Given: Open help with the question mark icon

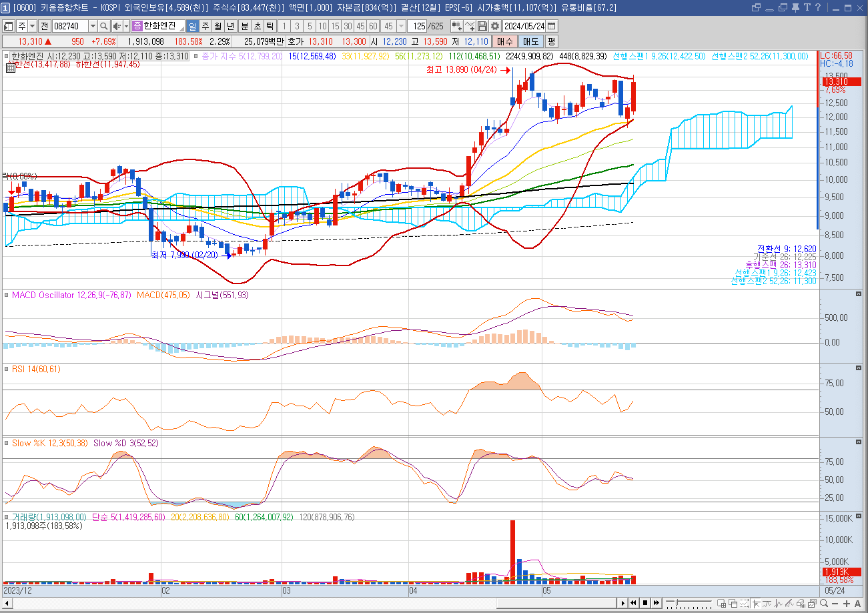Looking at the screenshot, I should click(x=817, y=7).
